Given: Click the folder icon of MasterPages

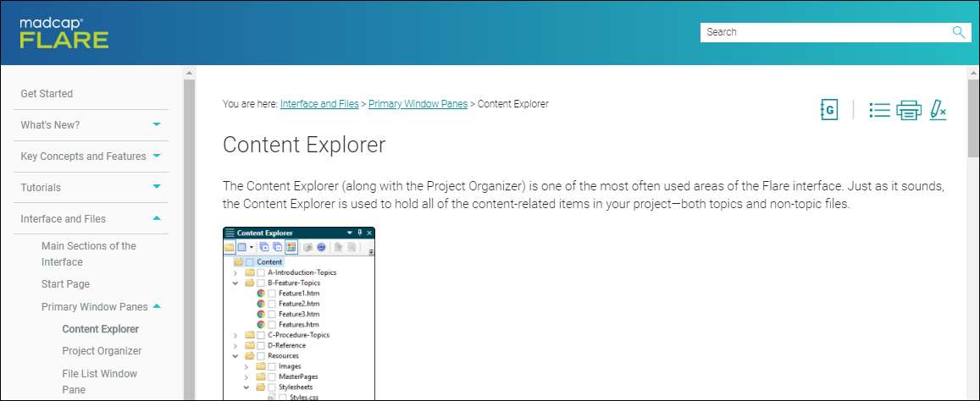Looking at the screenshot, I should pos(261,376).
